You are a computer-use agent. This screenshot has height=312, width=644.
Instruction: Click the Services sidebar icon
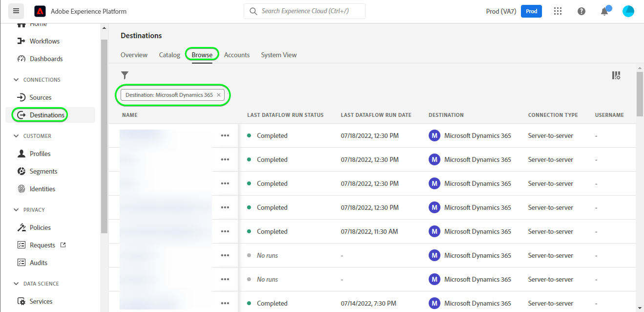(21, 301)
